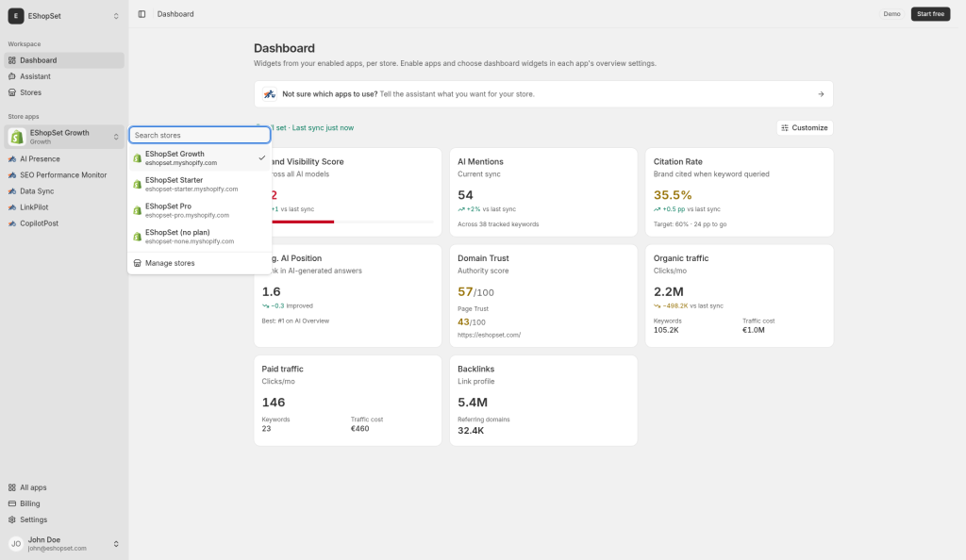Click the Customize sliders icon

click(x=785, y=128)
